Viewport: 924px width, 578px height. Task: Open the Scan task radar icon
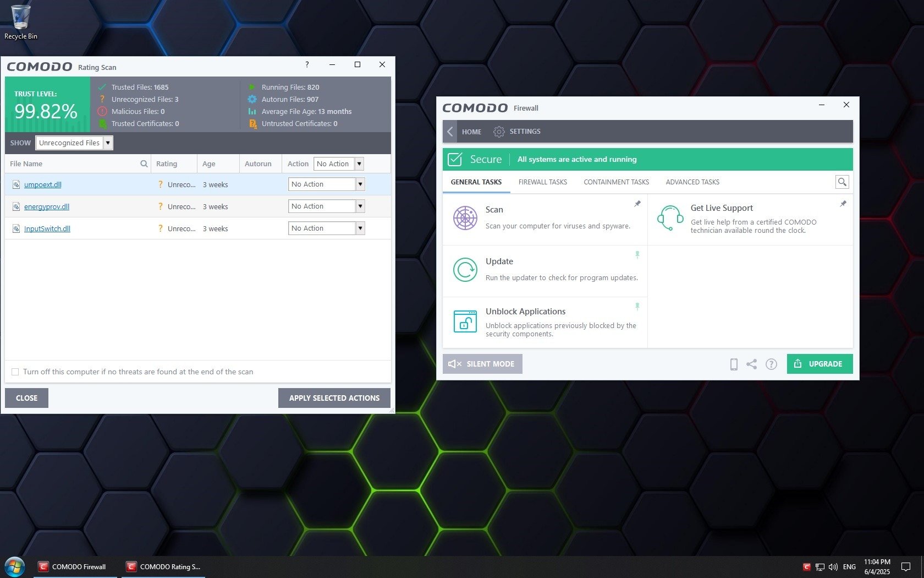[465, 218]
